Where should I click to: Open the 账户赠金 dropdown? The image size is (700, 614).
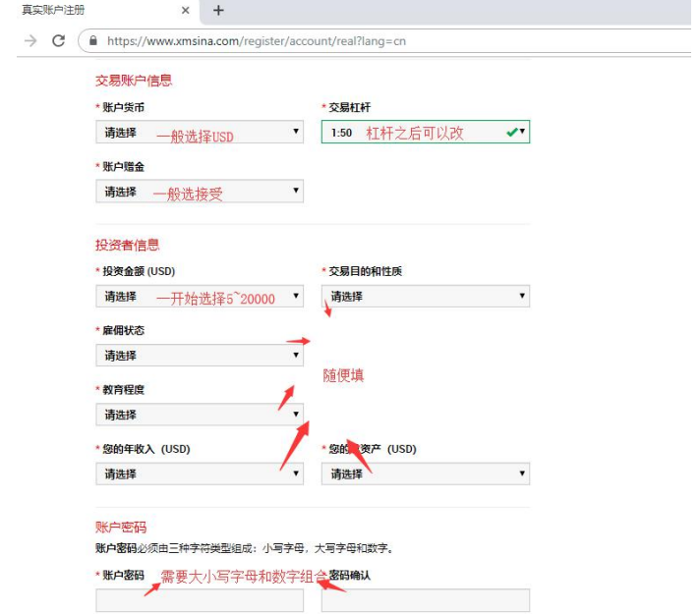[x=200, y=192]
